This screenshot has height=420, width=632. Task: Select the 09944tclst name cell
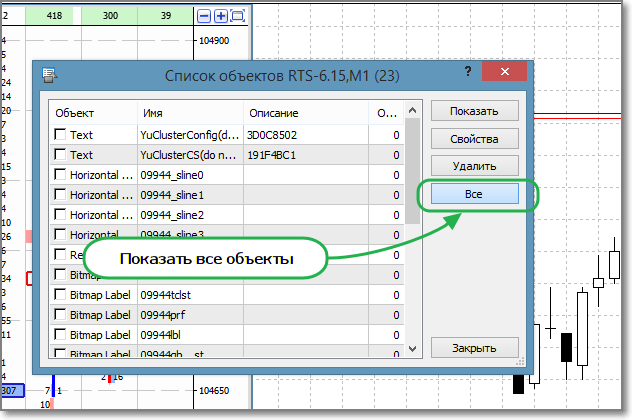[x=190, y=295]
